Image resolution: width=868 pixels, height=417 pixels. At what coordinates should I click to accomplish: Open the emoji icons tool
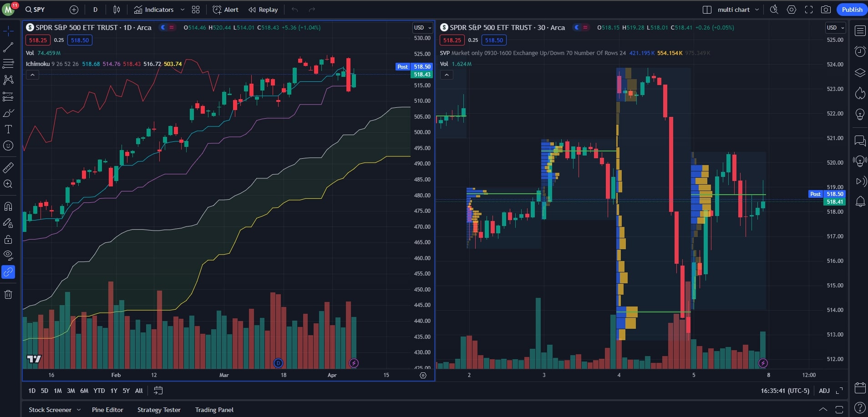(x=8, y=146)
